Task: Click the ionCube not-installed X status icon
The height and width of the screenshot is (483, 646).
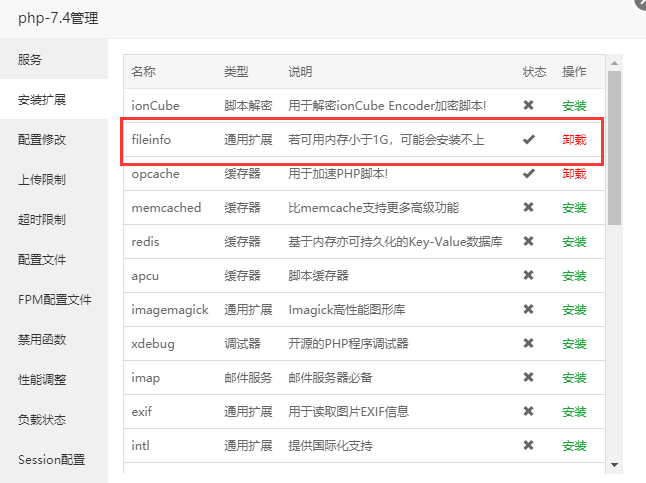Action: pyautogui.click(x=529, y=105)
